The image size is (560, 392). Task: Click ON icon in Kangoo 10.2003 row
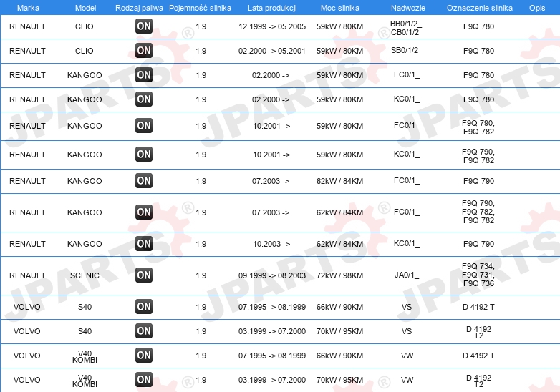click(x=143, y=244)
